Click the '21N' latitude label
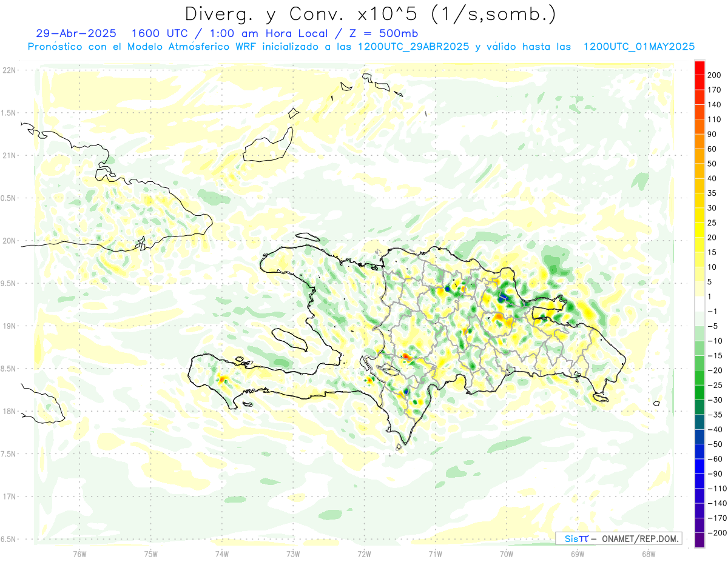728x562 pixels. [9, 155]
